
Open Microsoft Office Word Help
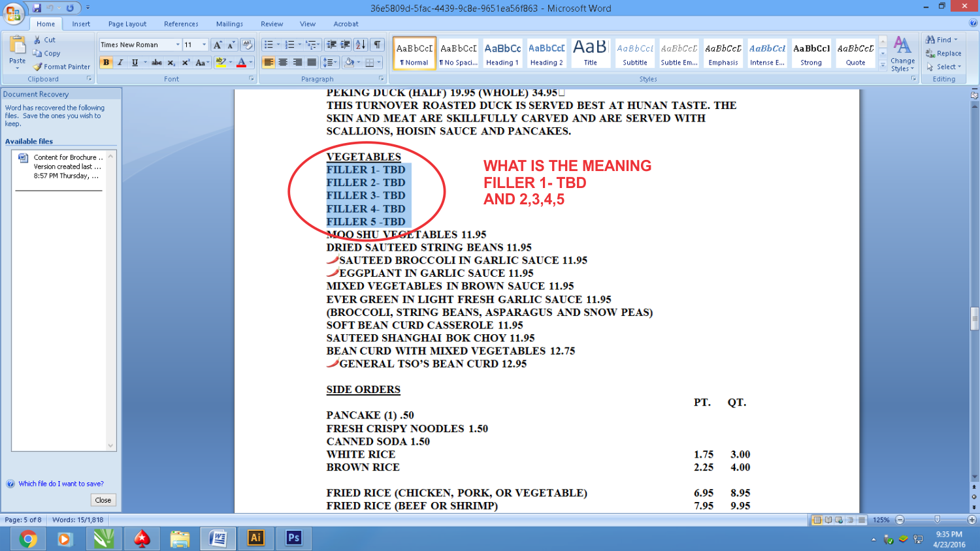pos(973,24)
